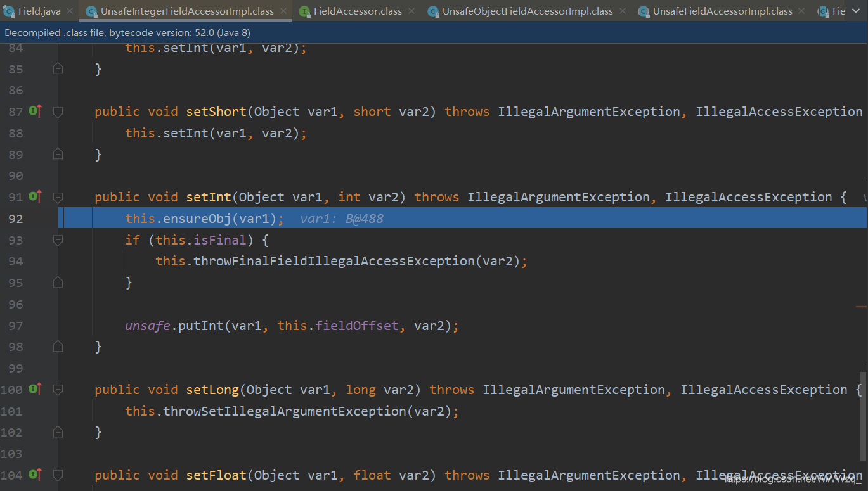Click line number 97 in the gutter
Viewport: 868px width, 491px height.
pos(16,326)
